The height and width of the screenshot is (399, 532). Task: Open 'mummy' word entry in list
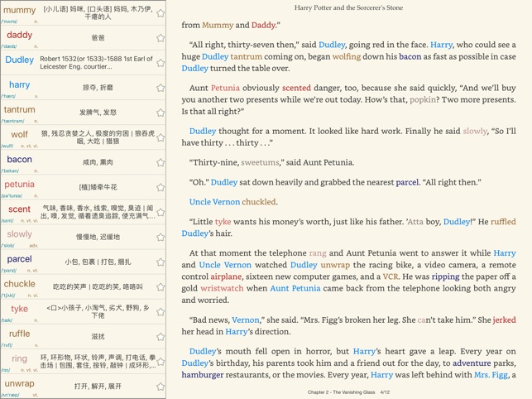click(x=19, y=10)
